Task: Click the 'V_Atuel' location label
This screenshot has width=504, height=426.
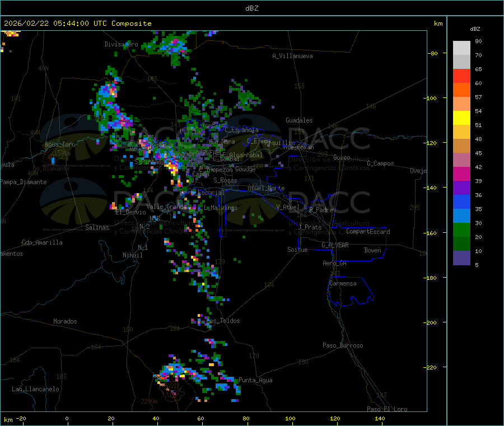Action: (288, 207)
